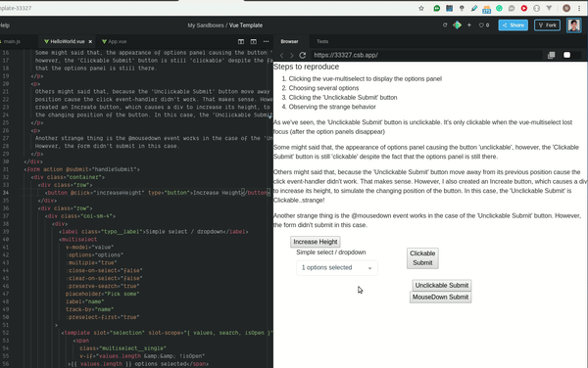Click the blue pen highlighter extension icon
The height and width of the screenshot is (368, 588).
pyautogui.click(x=474, y=8)
